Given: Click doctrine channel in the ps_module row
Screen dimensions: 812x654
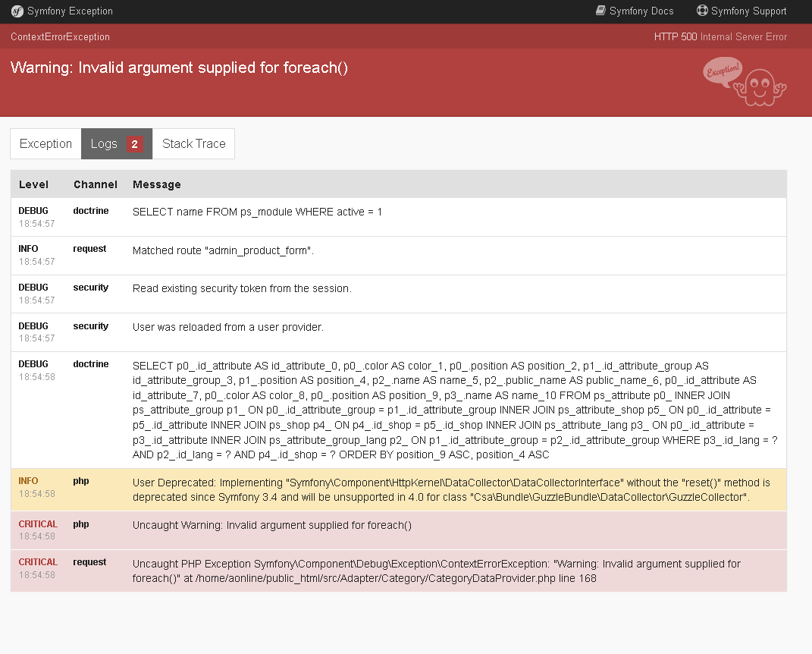Looking at the screenshot, I should tap(91, 211).
